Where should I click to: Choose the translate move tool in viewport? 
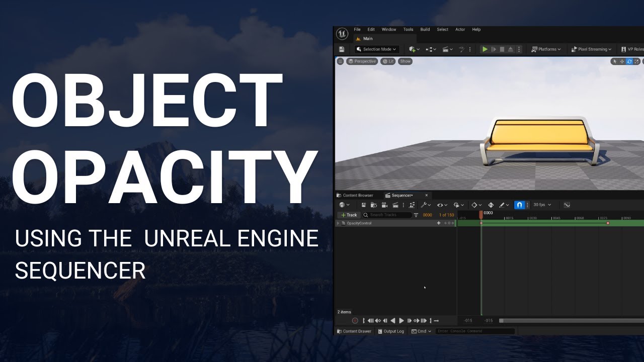pyautogui.click(x=622, y=61)
